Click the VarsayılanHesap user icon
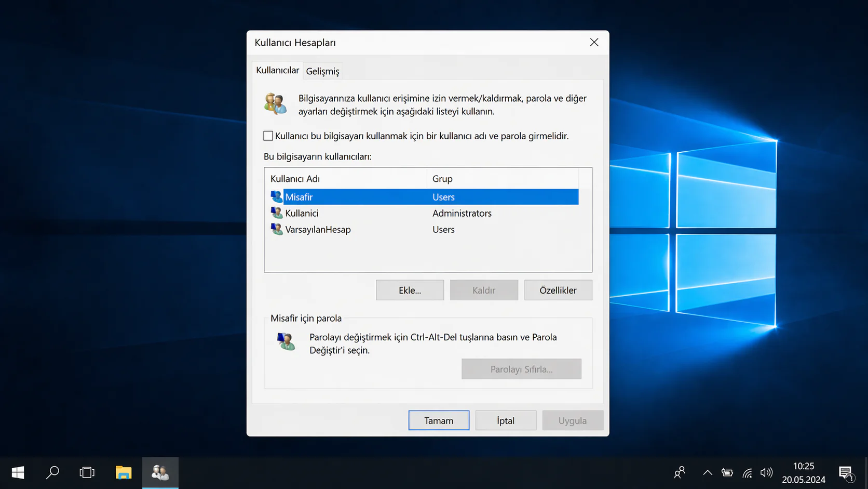868x489 pixels. tap(277, 229)
